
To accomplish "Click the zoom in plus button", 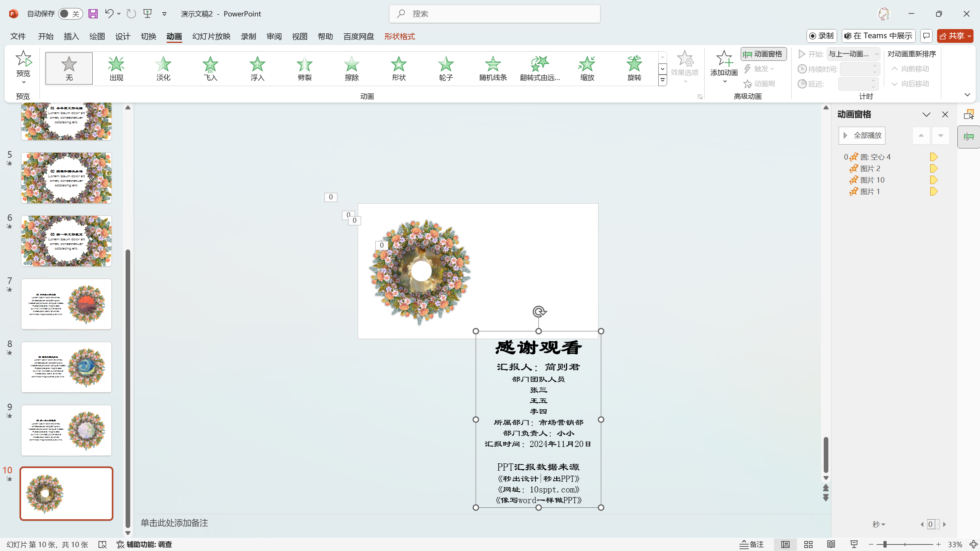I will [x=938, y=544].
